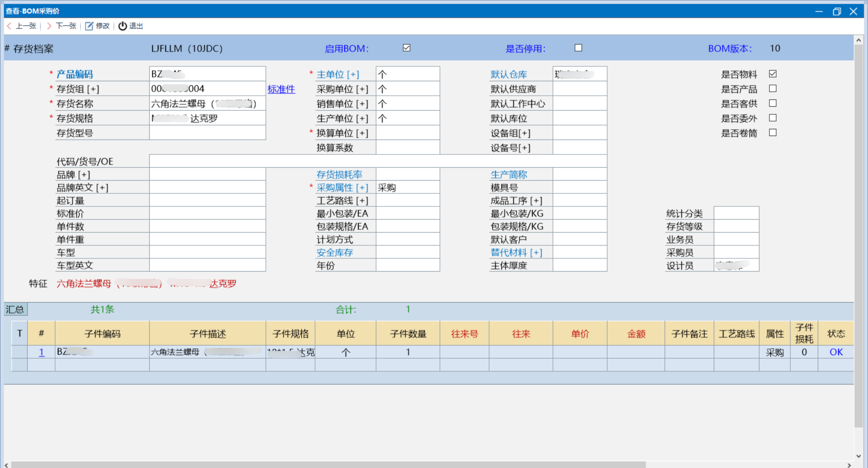
Task: Restore the window size
Action: (x=836, y=11)
